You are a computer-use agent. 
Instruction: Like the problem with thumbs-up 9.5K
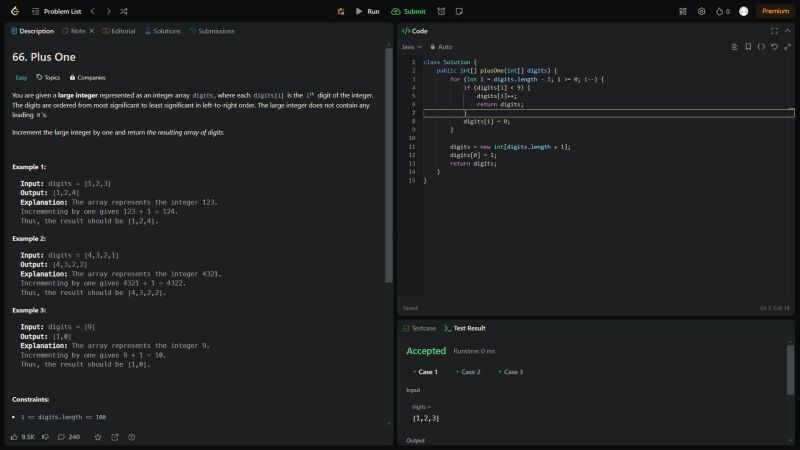[22, 437]
